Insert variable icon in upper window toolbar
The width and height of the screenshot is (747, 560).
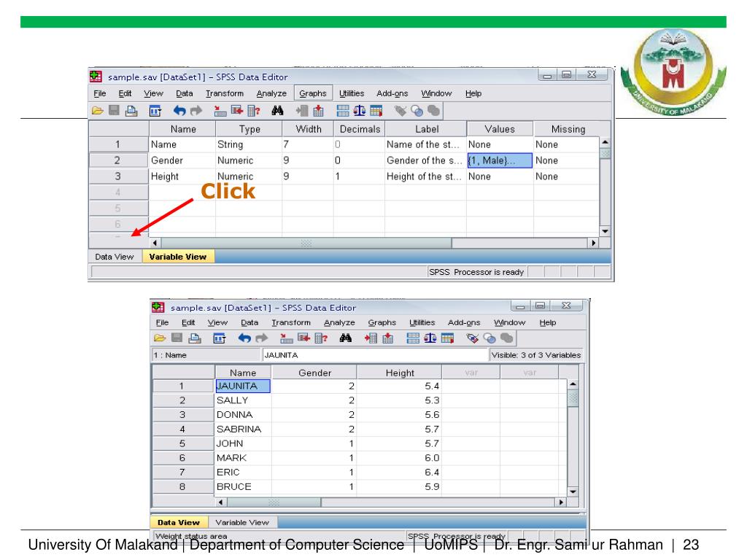pos(318,111)
